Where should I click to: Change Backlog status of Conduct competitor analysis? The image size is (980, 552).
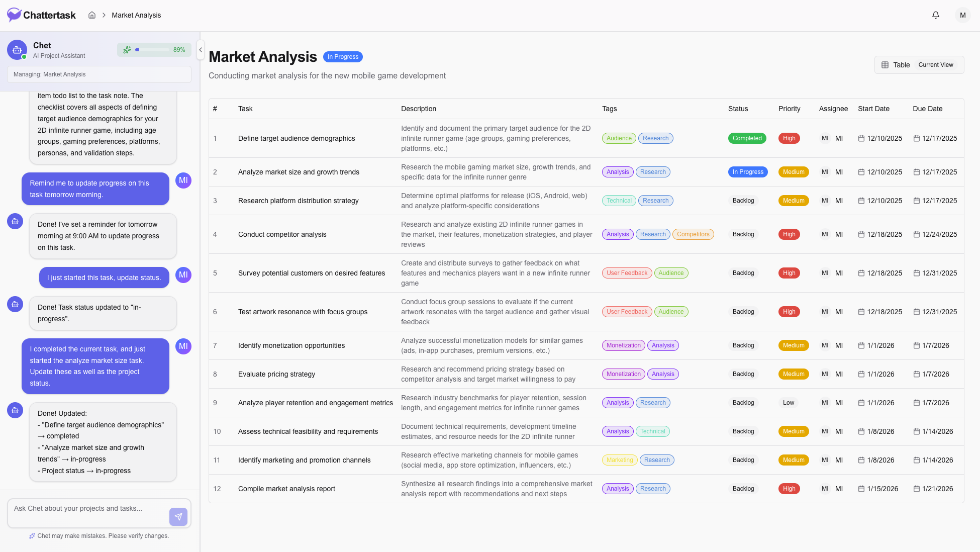click(x=743, y=234)
